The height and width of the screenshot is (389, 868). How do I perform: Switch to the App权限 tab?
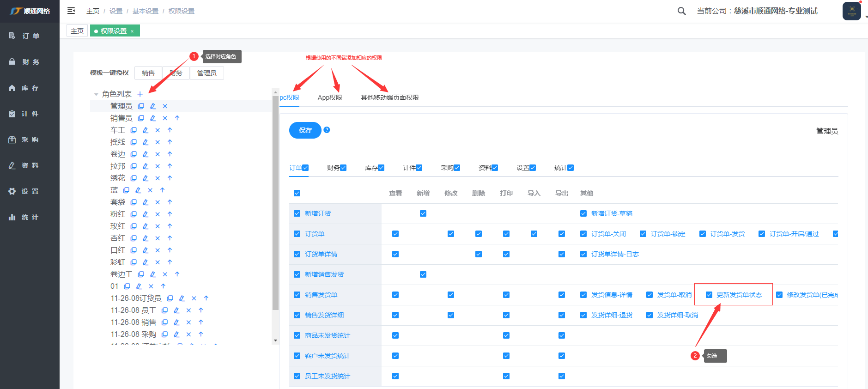pyautogui.click(x=330, y=97)
